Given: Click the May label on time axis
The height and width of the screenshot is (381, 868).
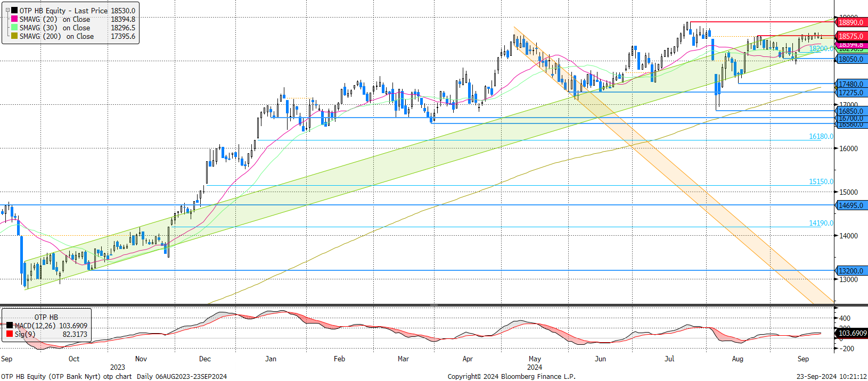Looking at the screenshot, I should click(535, 359).
